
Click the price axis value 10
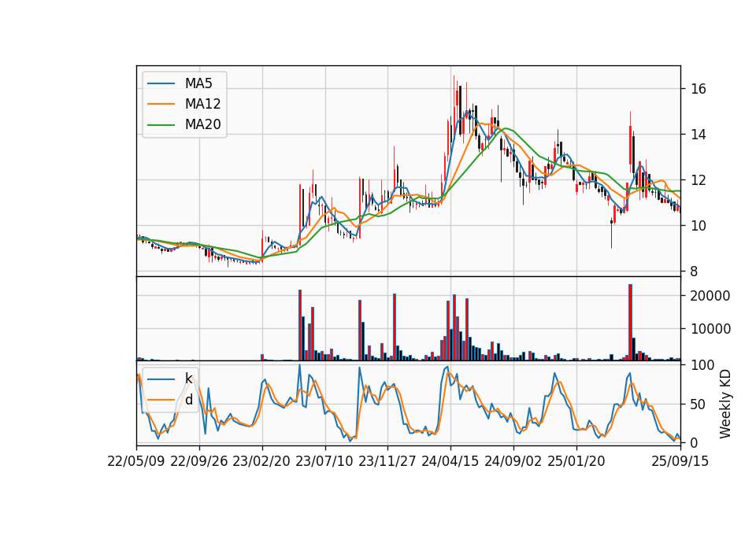699,226
